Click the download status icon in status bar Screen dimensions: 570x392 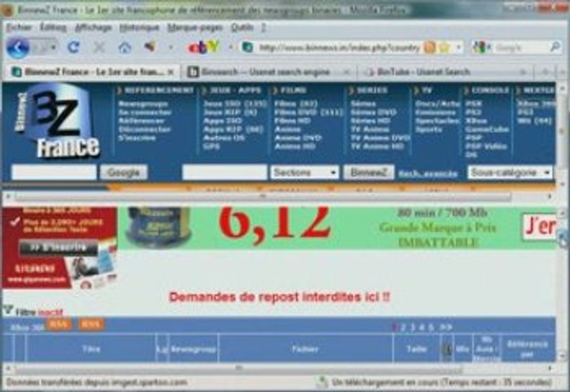pos(322,382)
